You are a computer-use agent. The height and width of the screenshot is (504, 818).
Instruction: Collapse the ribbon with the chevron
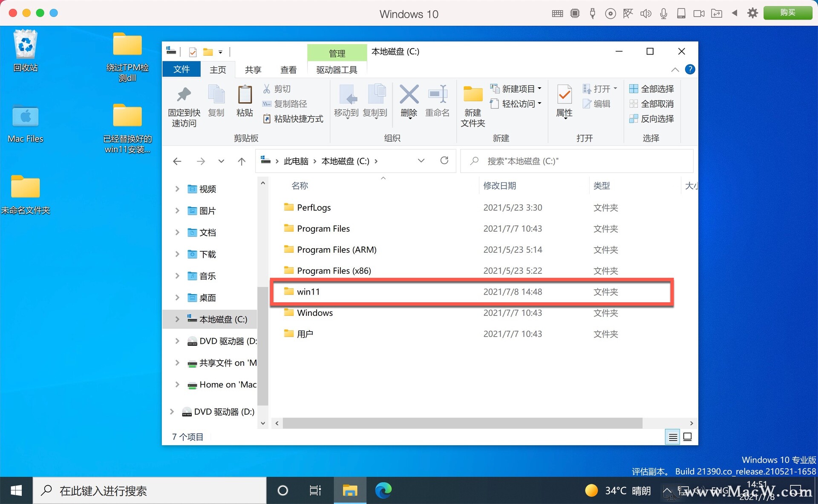click(x=675, y=69)
